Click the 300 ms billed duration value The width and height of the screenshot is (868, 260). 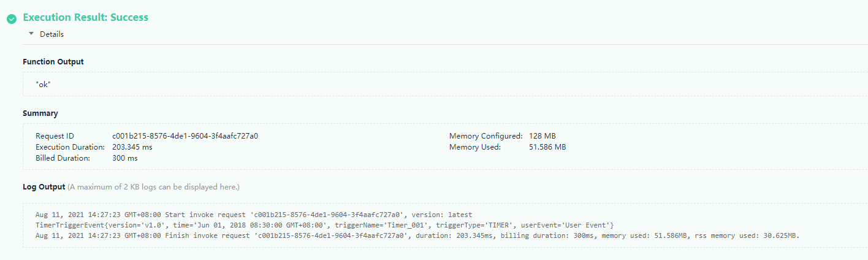(x=124, y=158)
